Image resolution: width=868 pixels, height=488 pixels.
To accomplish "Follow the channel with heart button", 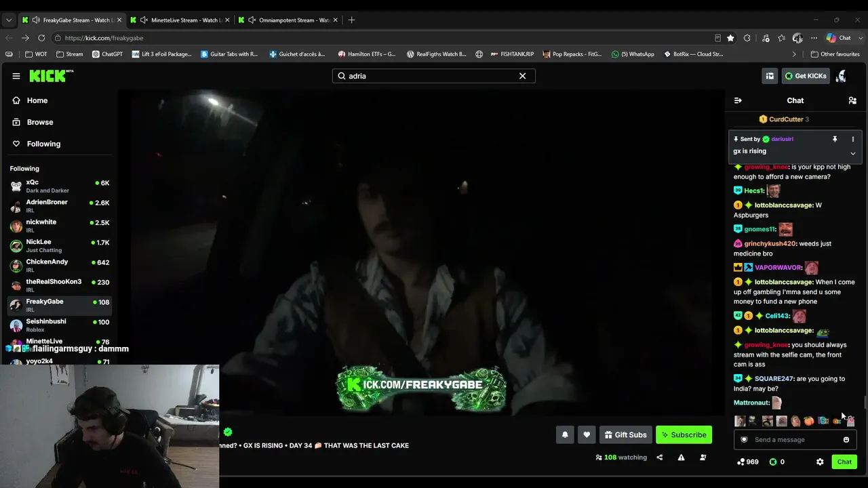I will click(x=587, y=435).
